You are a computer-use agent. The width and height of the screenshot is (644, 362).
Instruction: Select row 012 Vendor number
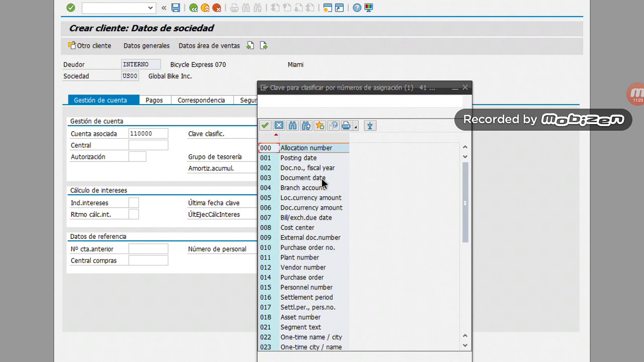[304, 267]
